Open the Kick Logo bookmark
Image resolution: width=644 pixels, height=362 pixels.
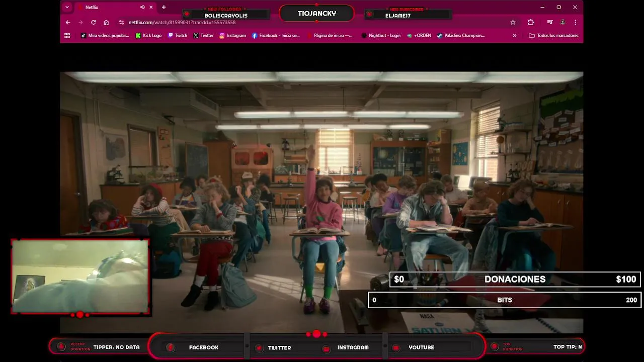coord(148,35)
